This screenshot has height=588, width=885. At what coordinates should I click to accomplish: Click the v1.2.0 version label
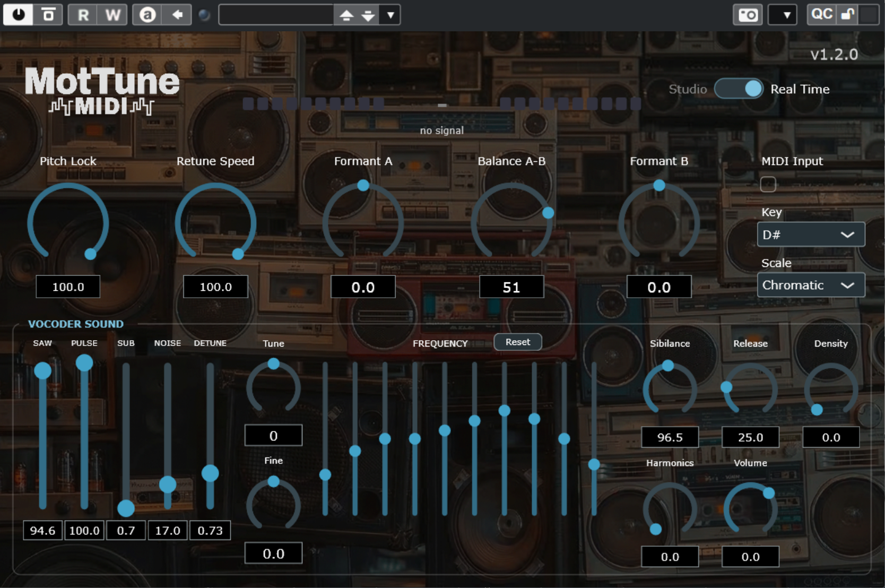[x=834, y=54]
